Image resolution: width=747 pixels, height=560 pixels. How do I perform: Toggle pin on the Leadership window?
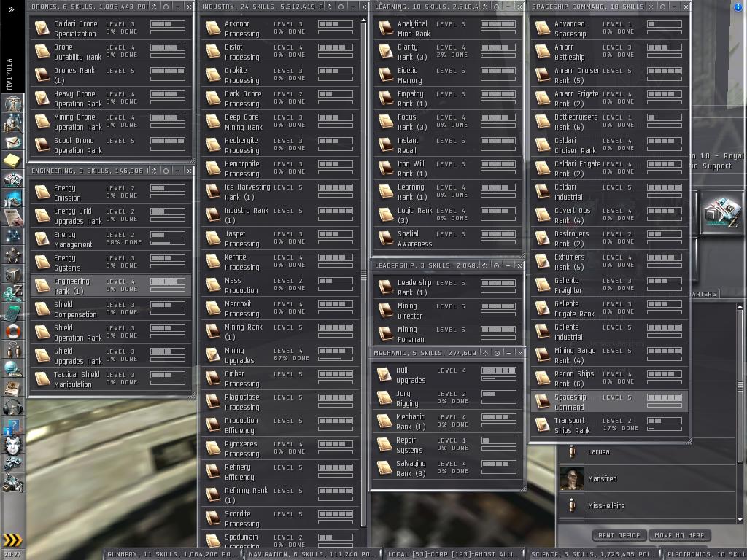tap(496, 265)
